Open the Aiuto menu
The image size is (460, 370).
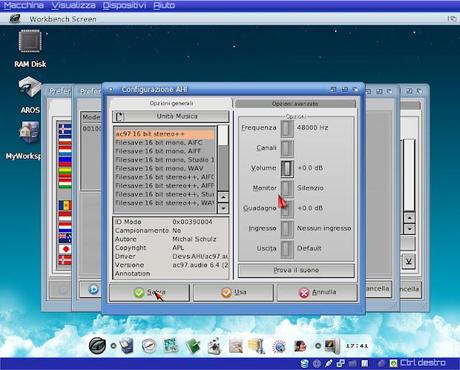164,5
